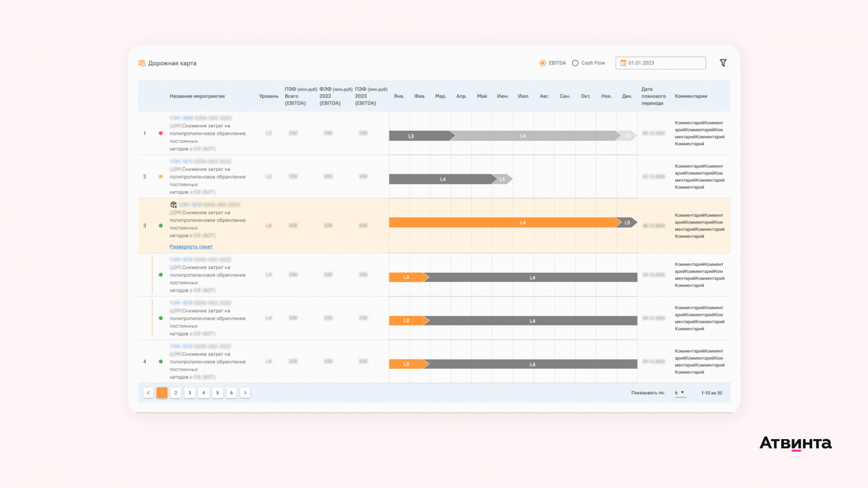Expand package via Развернуть пакет link

(x=191, y=247)
